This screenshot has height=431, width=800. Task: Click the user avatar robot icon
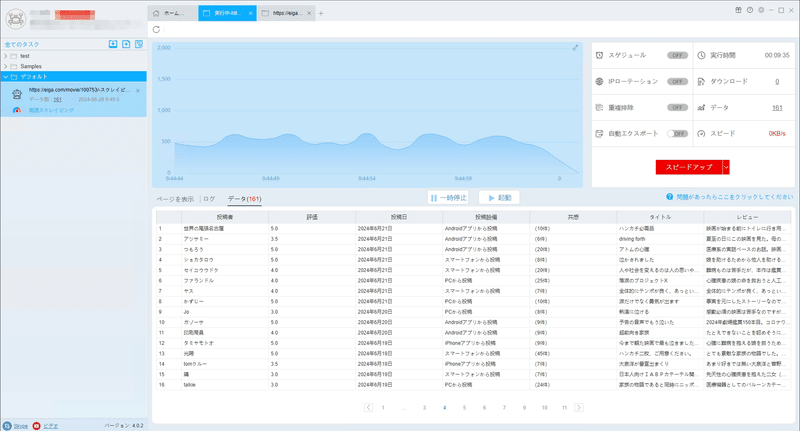tap(16, 19)
